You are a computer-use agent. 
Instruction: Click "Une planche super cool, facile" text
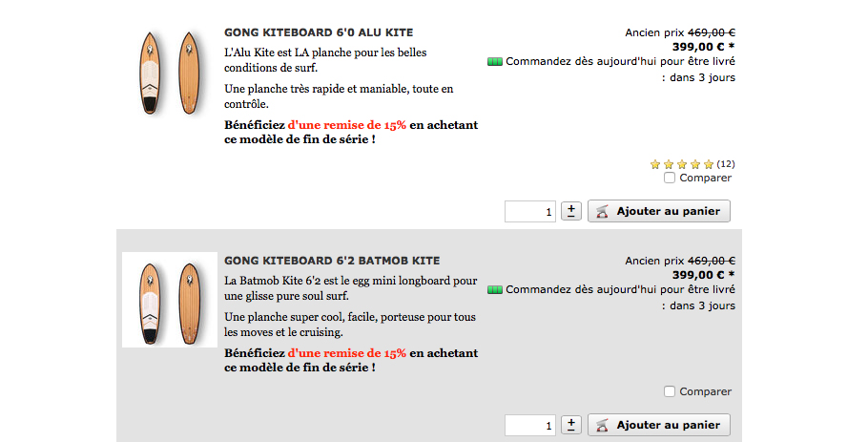coord(350,325)
